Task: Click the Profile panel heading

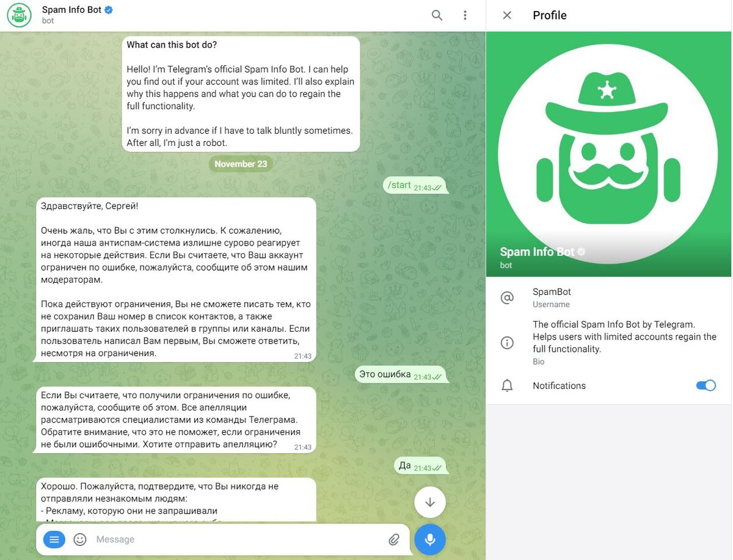Action: (x=550, y=15)
